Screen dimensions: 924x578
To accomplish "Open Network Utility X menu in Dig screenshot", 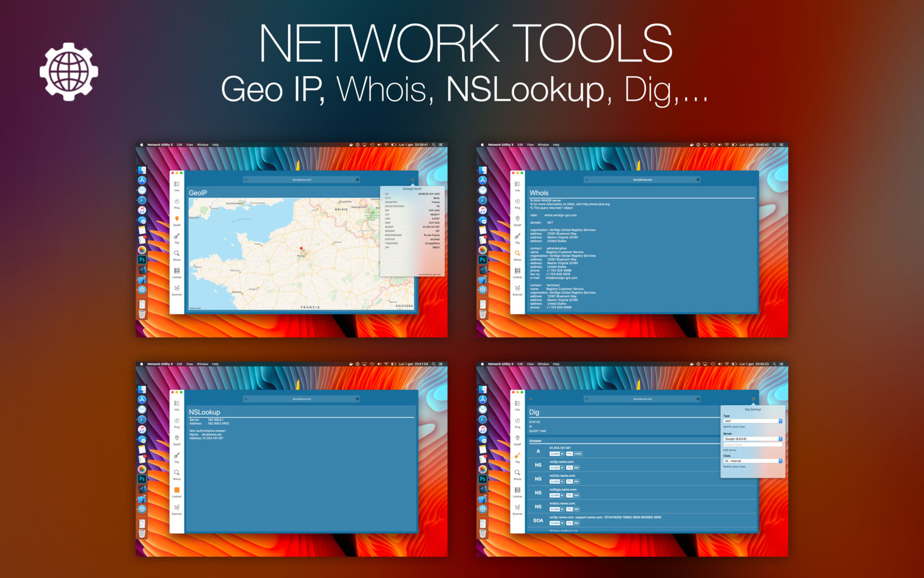I will click(501, 364).
